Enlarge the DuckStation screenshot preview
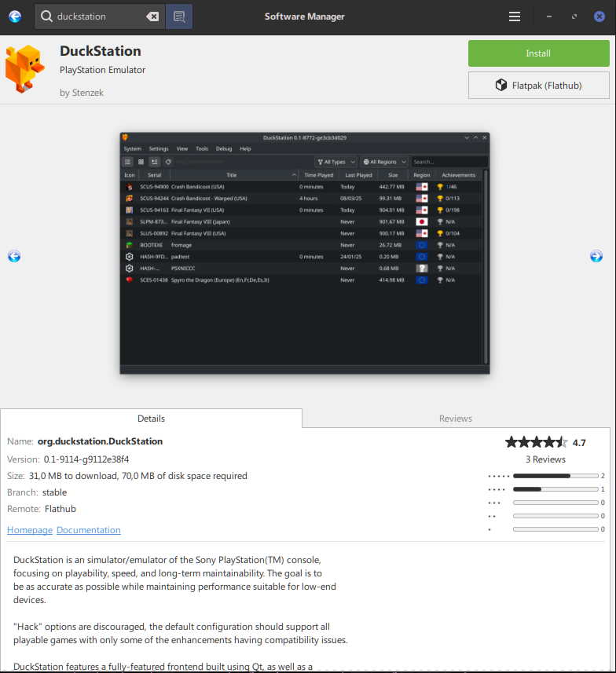 (x=305, y=253)
